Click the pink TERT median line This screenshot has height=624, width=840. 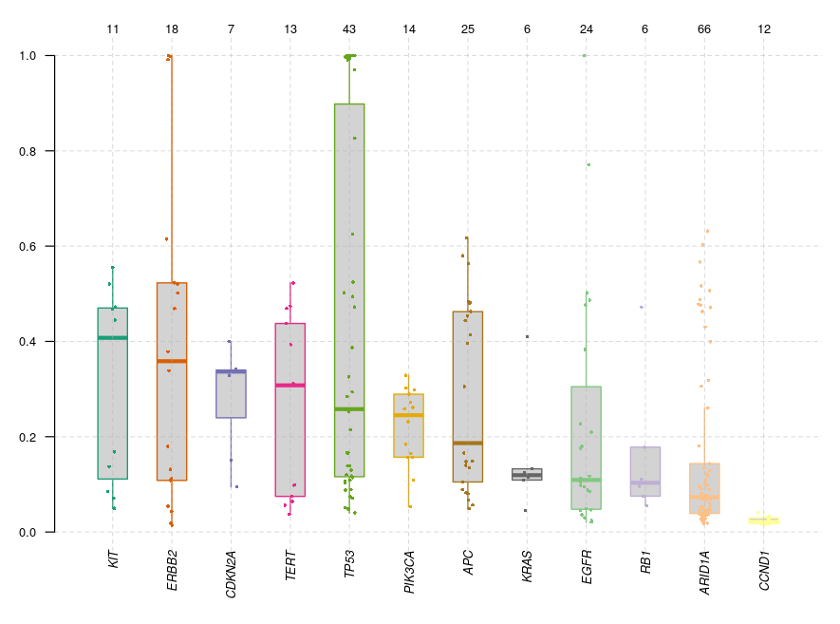[290, 385]
